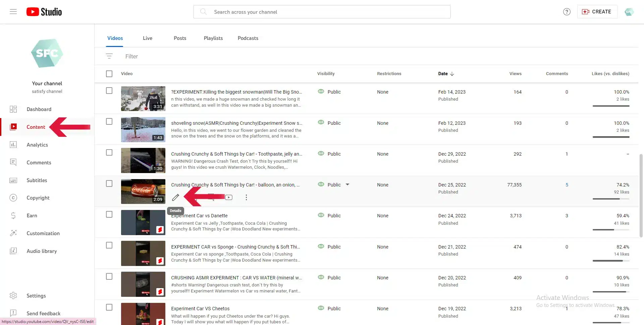Click the Help question mark icon
This screenshot has width=644, height=325.
tap(567, 12)
